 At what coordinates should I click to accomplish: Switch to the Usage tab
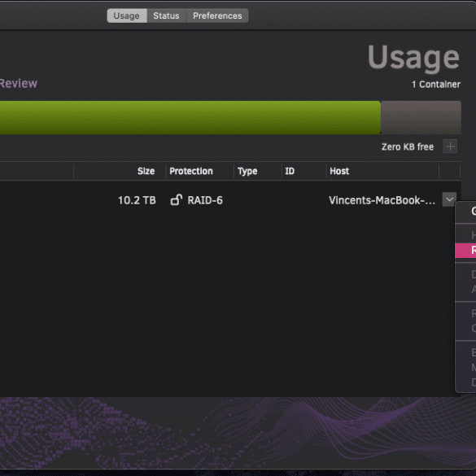[x=127, y=15]
